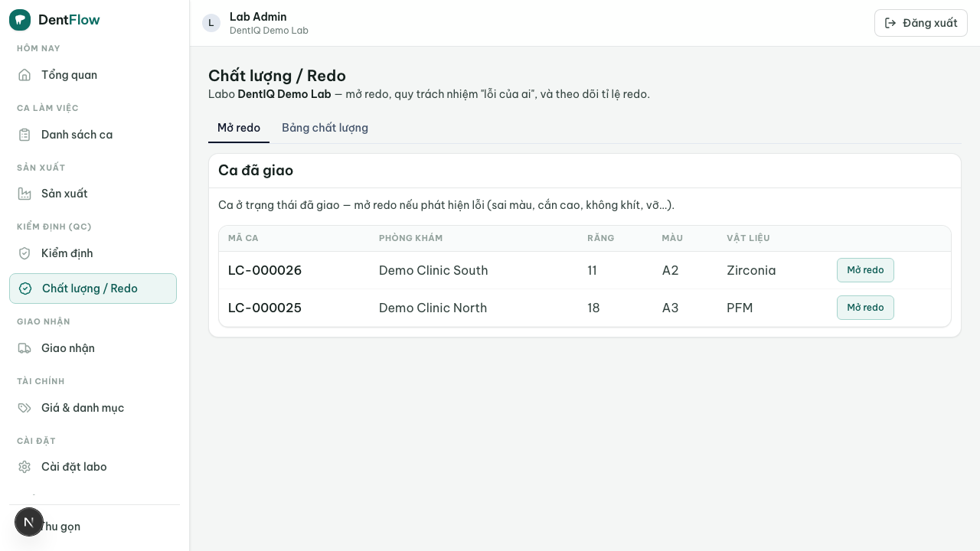Click the Danh sách ca clipboard icon
This screenshot has width=980, height=551.
coord(24,135)
